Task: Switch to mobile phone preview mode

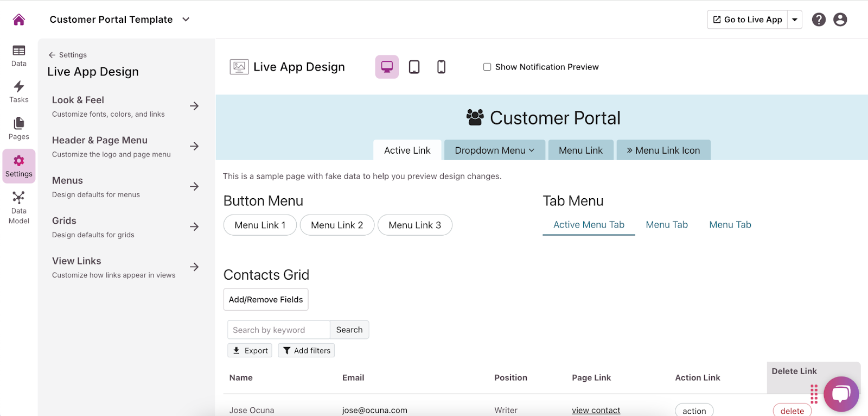Action: point(441,67)
